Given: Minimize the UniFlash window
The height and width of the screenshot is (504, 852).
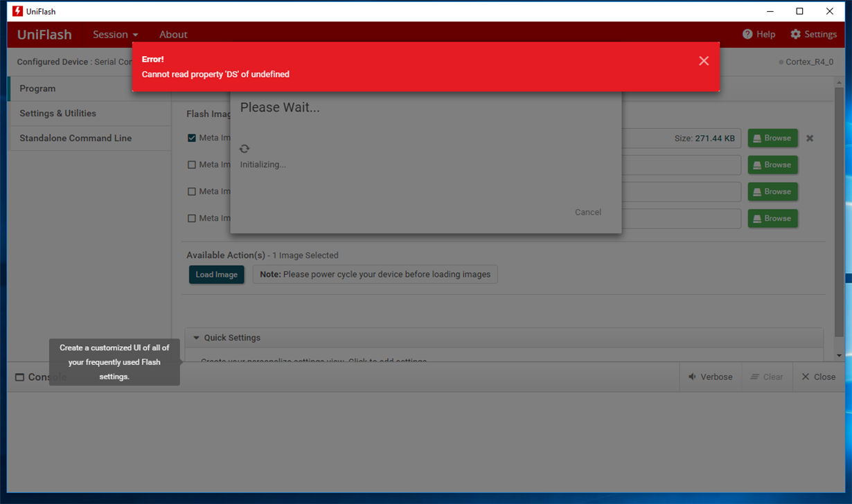Looking at the screenshot, I should pyautogui.click(x=770, y=11).
